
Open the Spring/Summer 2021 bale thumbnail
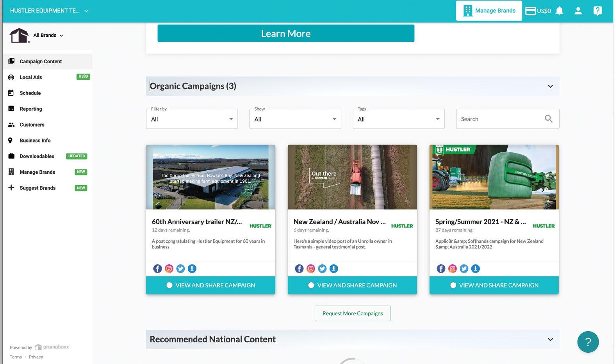click(494, 177)
